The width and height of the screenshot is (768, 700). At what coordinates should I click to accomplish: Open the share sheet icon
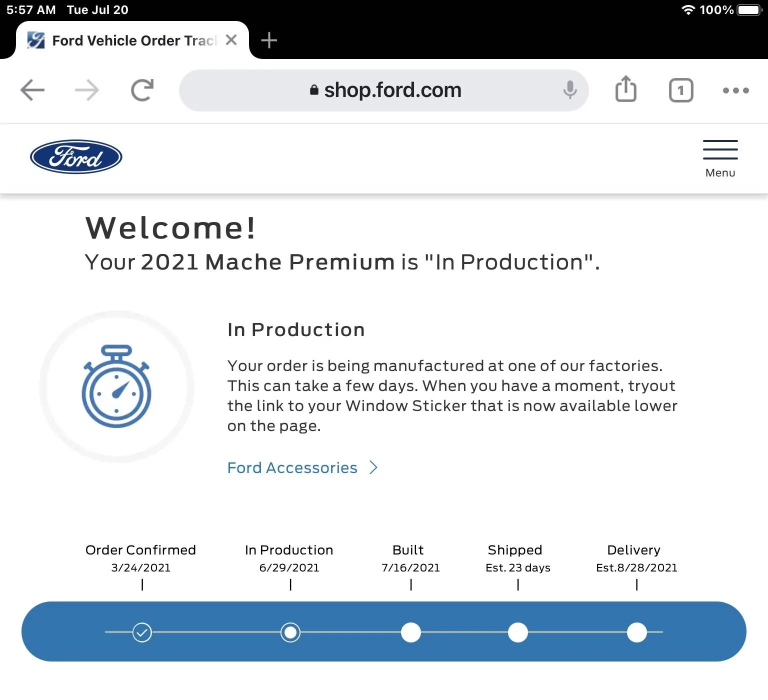pyautogui.click(x=625, y=89)
